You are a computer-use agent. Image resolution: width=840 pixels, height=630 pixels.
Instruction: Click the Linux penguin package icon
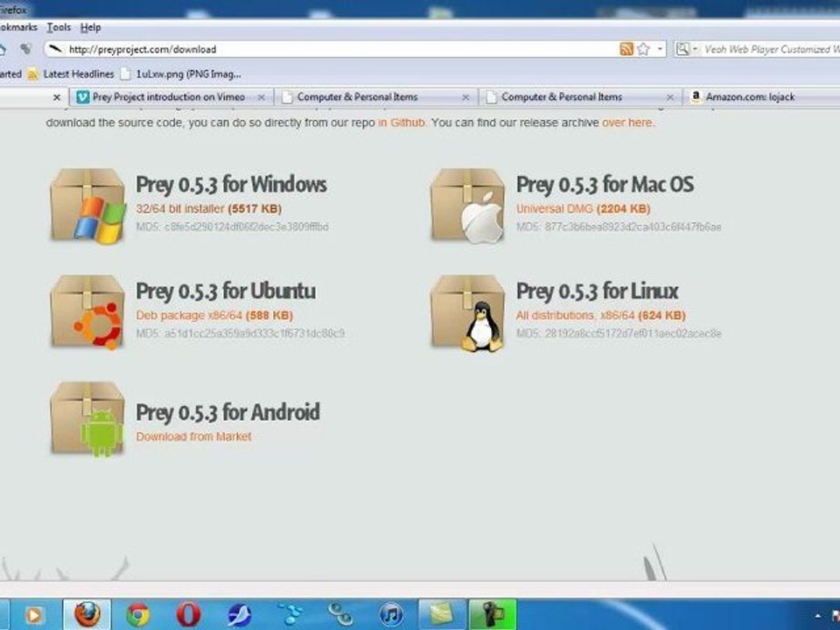point(467,312)
